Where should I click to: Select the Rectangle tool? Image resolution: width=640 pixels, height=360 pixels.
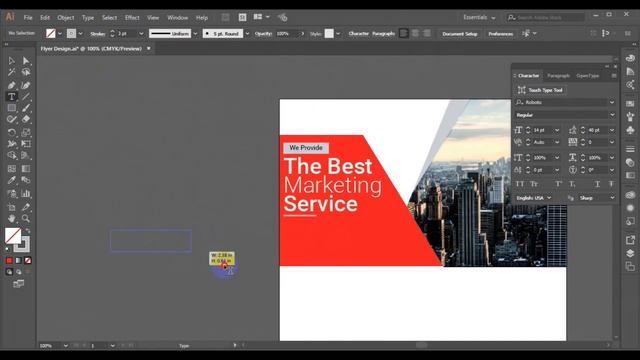point(11,108)
